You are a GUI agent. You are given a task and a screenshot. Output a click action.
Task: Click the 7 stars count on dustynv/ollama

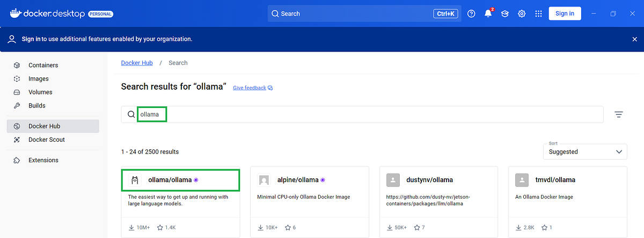pyautogui.click(x=420, y=228)
